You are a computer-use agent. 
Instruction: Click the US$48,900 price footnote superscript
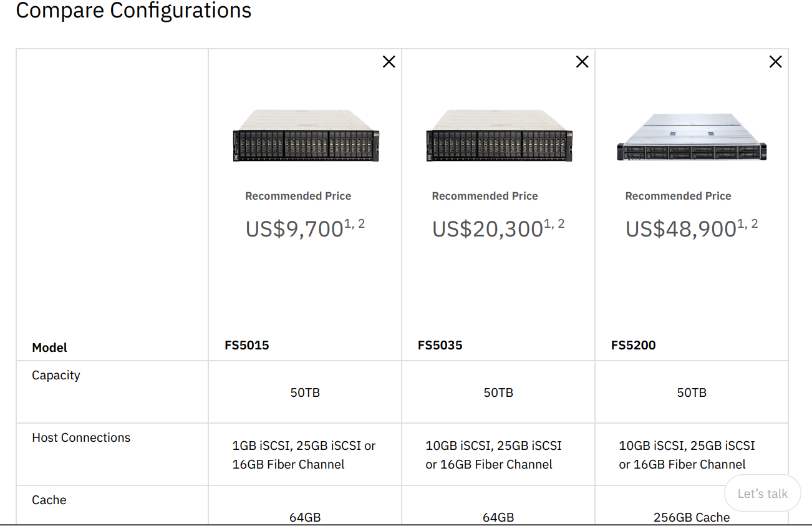tap(747, 223)
